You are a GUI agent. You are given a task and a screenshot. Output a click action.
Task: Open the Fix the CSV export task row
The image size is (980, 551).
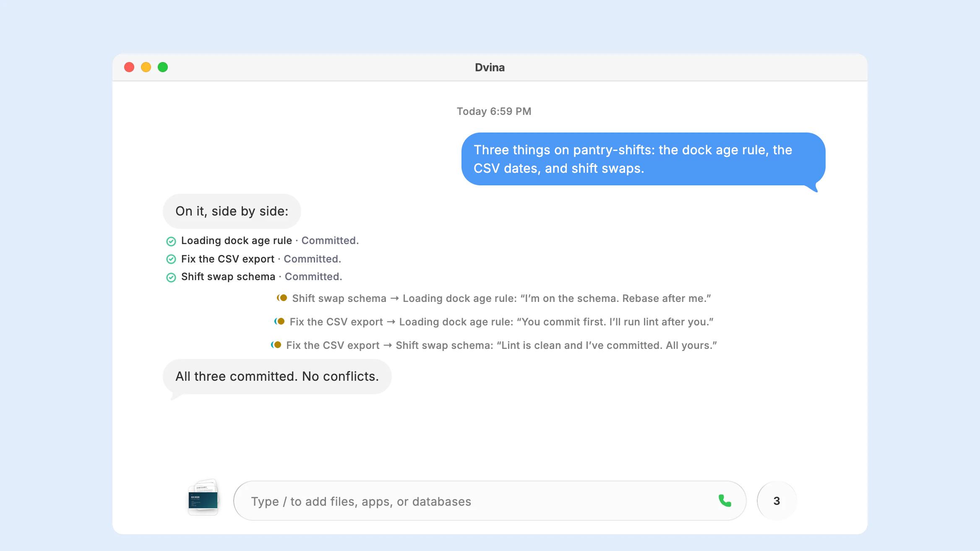[254, 259]
